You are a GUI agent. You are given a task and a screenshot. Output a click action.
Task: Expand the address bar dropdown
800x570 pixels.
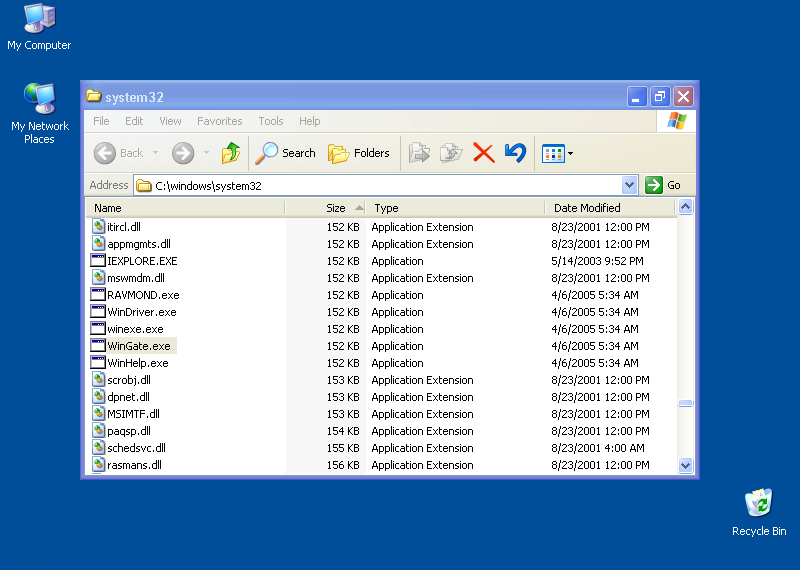[630, 185]
